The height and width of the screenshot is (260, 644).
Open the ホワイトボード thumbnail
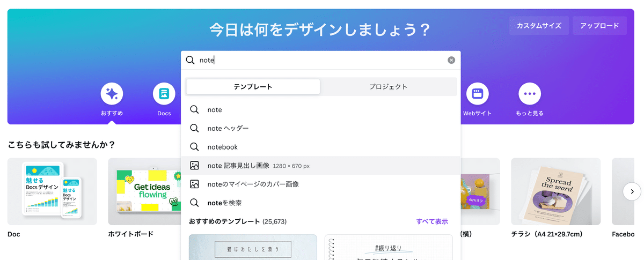(x=144, y=191)
